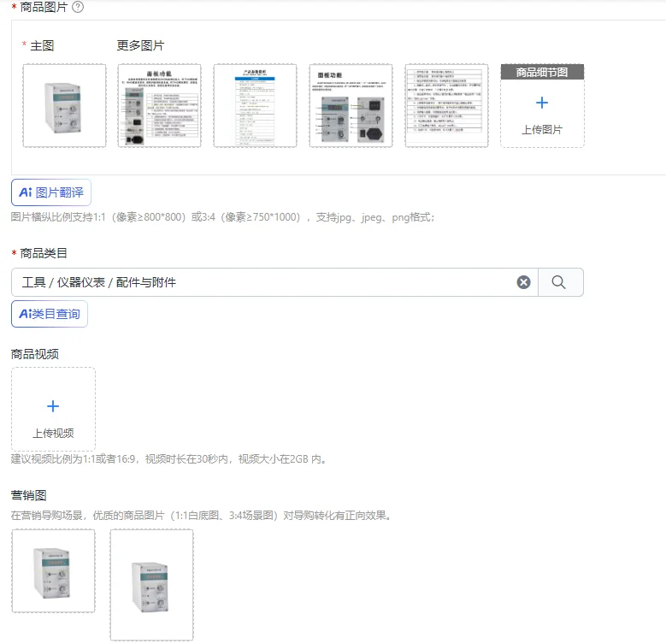Open the 面板功能 thumbnail with two device photos

[351, 106]
